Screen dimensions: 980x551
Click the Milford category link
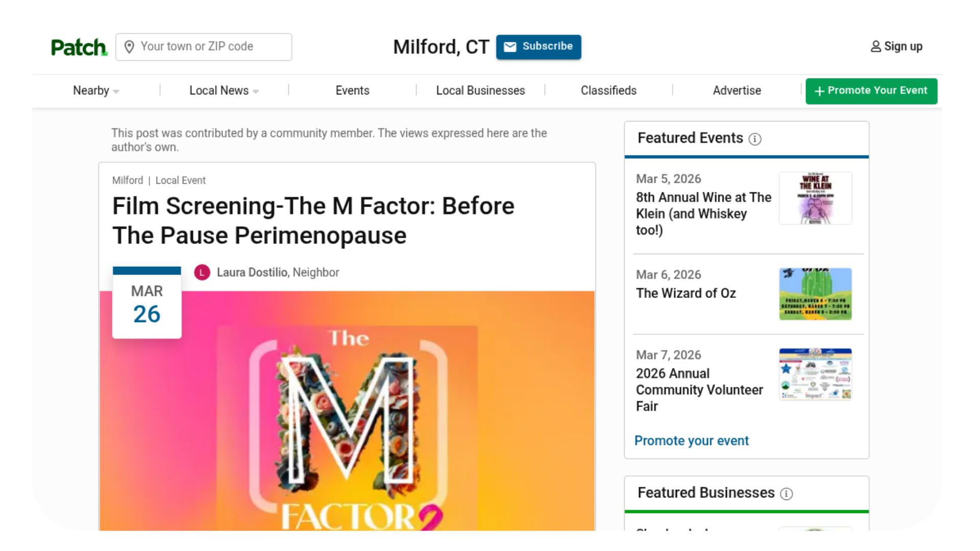(128, 181)
